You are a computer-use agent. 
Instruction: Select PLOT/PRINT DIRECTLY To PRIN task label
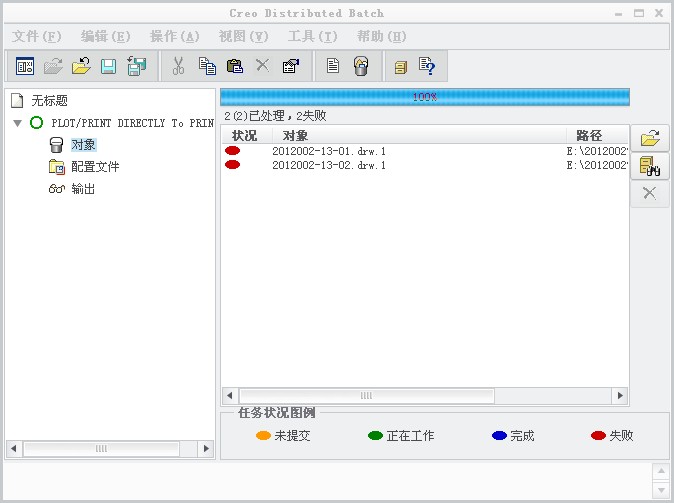click(132, 123)
